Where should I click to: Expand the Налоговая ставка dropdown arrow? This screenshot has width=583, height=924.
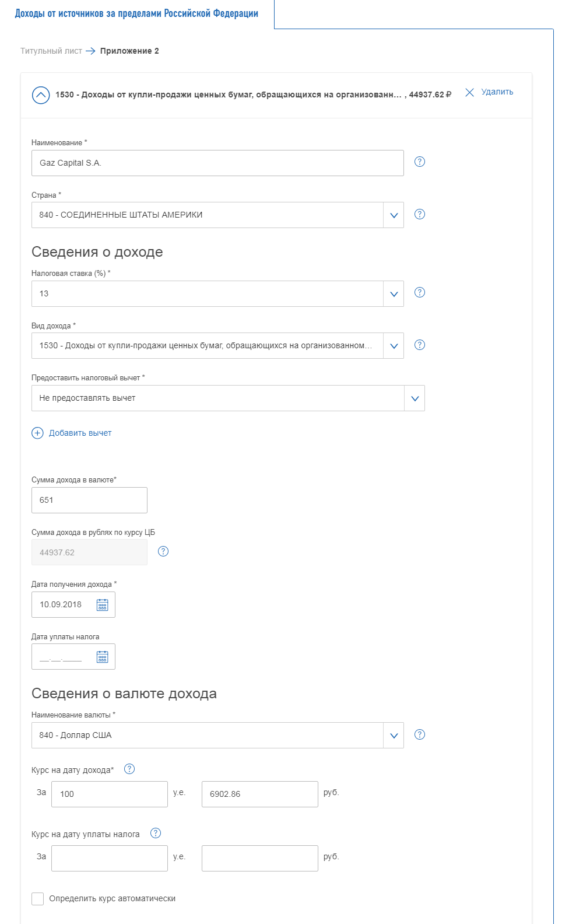tap(394, 293)
